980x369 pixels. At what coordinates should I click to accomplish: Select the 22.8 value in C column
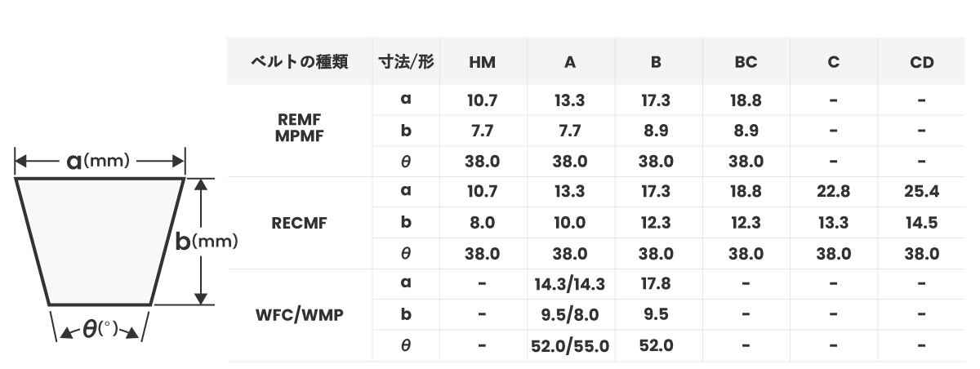[833, 192]
